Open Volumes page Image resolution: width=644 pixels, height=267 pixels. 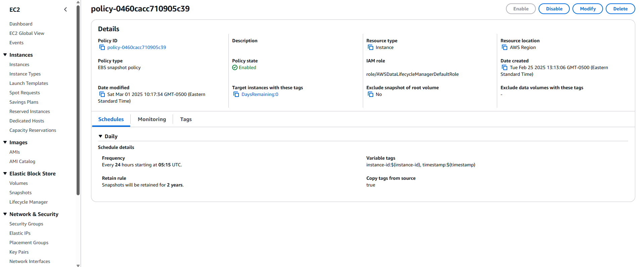[x=18, y=183]
